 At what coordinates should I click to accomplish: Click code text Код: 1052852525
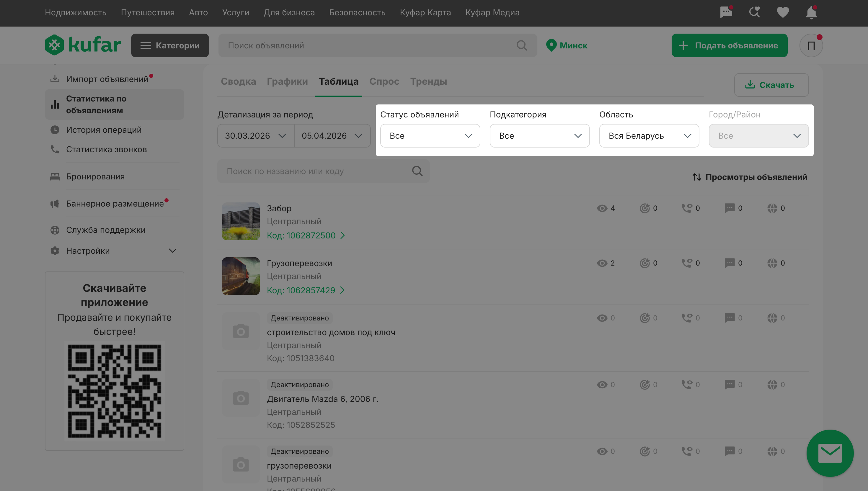[x=301, y=425]
